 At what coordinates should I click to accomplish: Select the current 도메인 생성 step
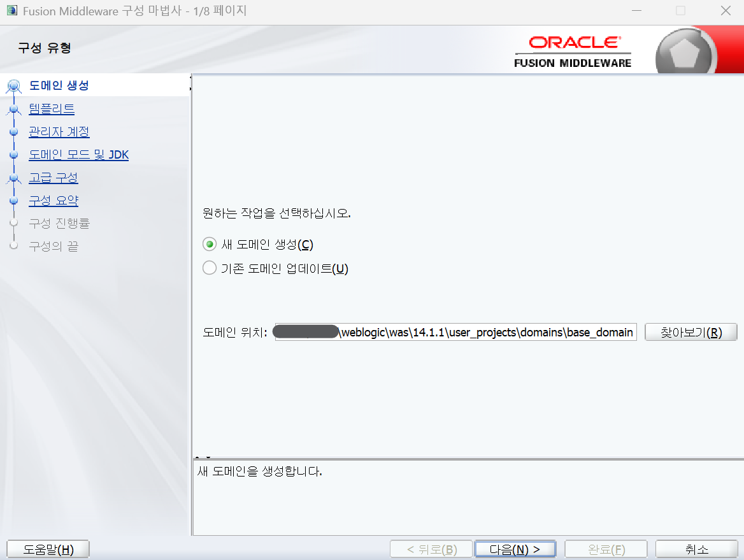[x=59, y=85]
